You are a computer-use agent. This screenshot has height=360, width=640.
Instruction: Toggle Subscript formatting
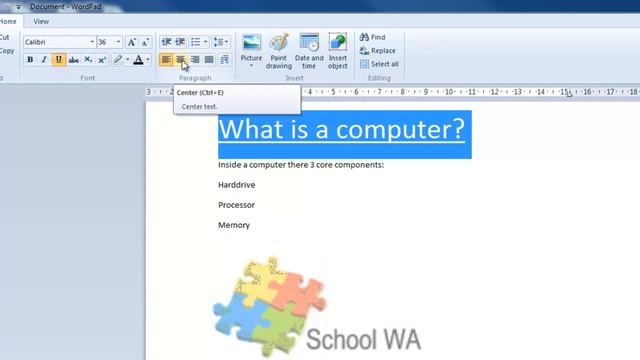pyautogui.click(x=88, y=60)
